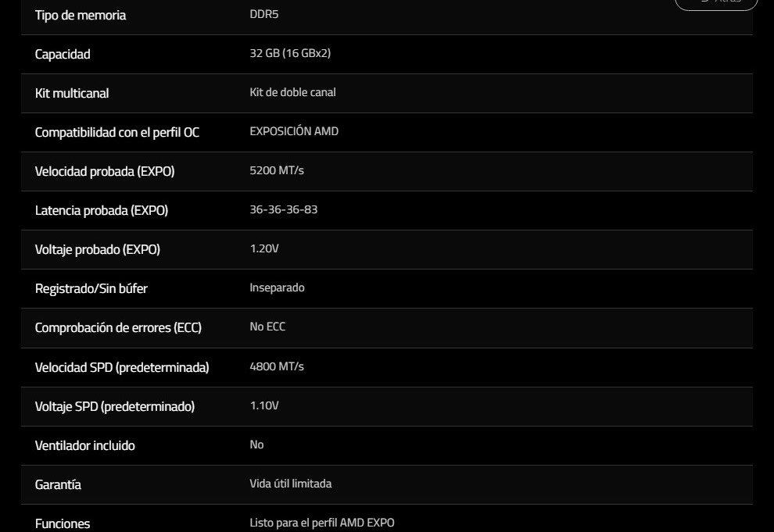Click the 32 GB (16 GBx2) value

pyautogui.click(x=290, y=53)
